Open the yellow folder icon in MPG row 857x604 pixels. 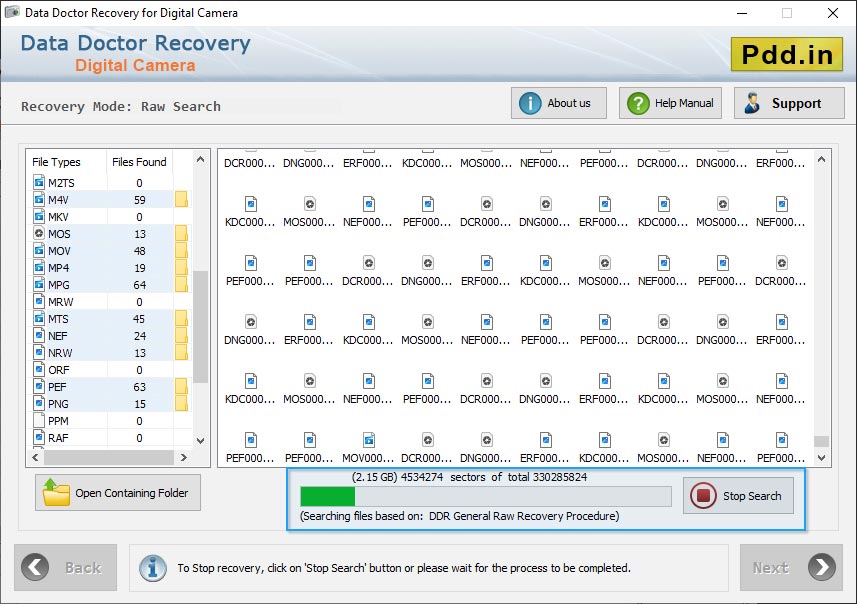point(181,284)
